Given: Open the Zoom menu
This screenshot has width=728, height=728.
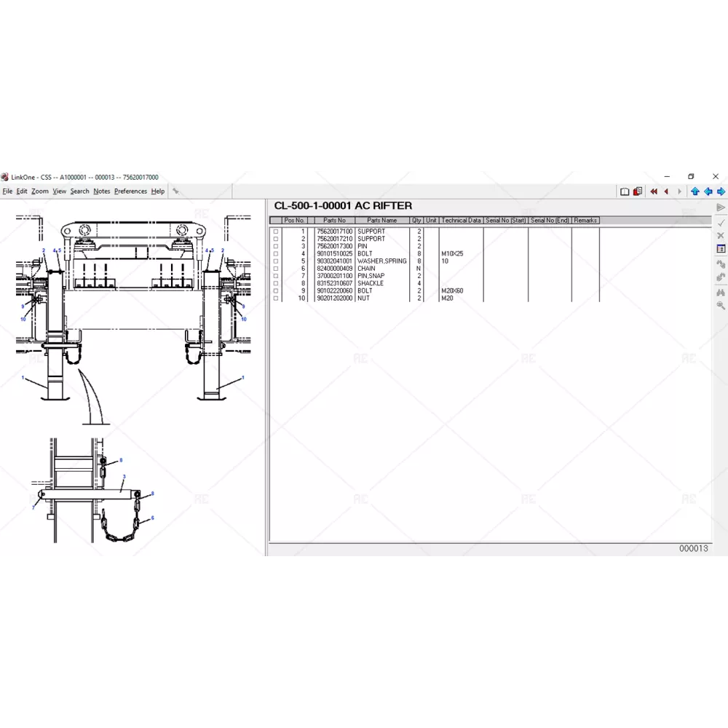Looking at the screenshot, I should click(x=40, y=191).
